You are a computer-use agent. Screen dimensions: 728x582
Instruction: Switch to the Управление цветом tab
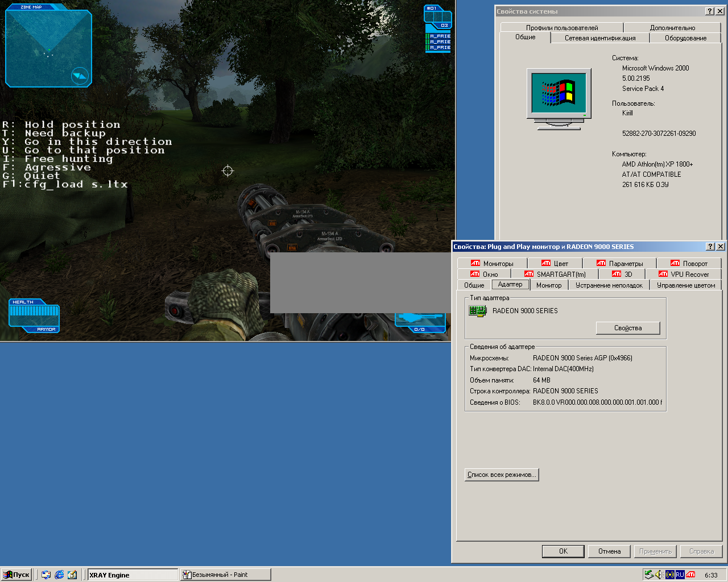(686, 285)
